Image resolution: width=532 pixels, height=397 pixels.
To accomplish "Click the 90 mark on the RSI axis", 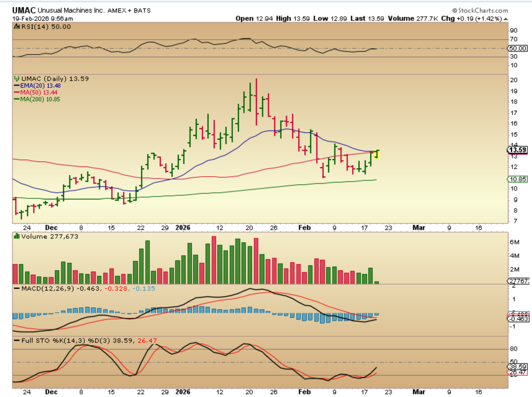I will pyautogui.click(x=514, y=30).
